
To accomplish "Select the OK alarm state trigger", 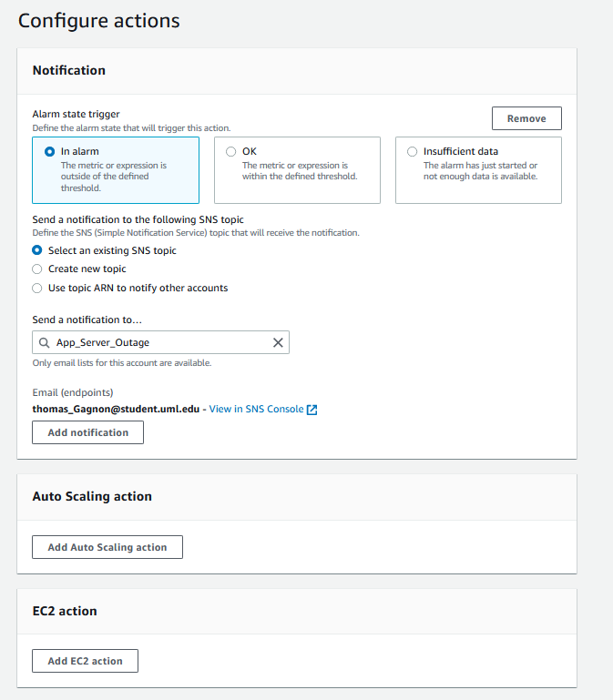I will (230, 152).
